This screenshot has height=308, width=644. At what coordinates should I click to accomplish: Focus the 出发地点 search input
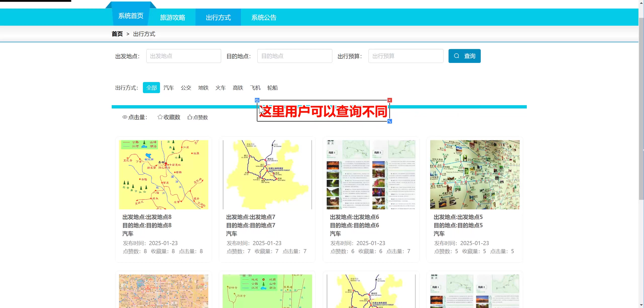click(184, 56)
